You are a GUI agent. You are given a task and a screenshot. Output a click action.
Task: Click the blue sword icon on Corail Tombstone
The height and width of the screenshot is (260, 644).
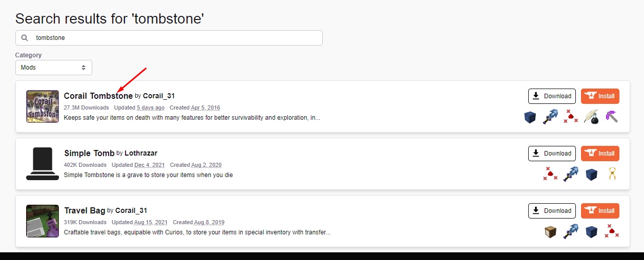[550, 117]
